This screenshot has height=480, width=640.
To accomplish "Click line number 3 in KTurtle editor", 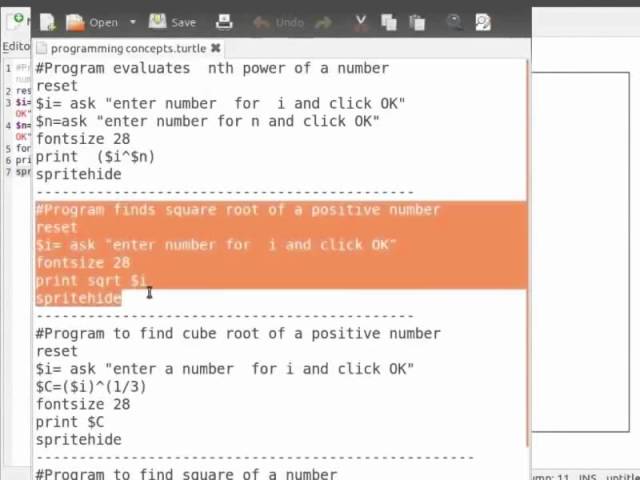I will (8, 102).
